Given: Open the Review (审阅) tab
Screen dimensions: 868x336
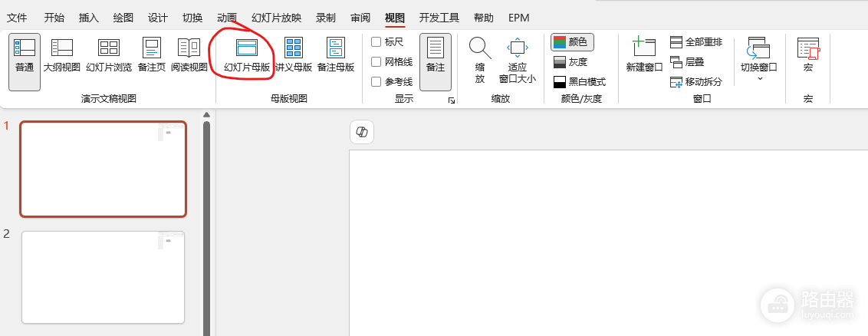Looking at the screenshot, I should 360,18.
